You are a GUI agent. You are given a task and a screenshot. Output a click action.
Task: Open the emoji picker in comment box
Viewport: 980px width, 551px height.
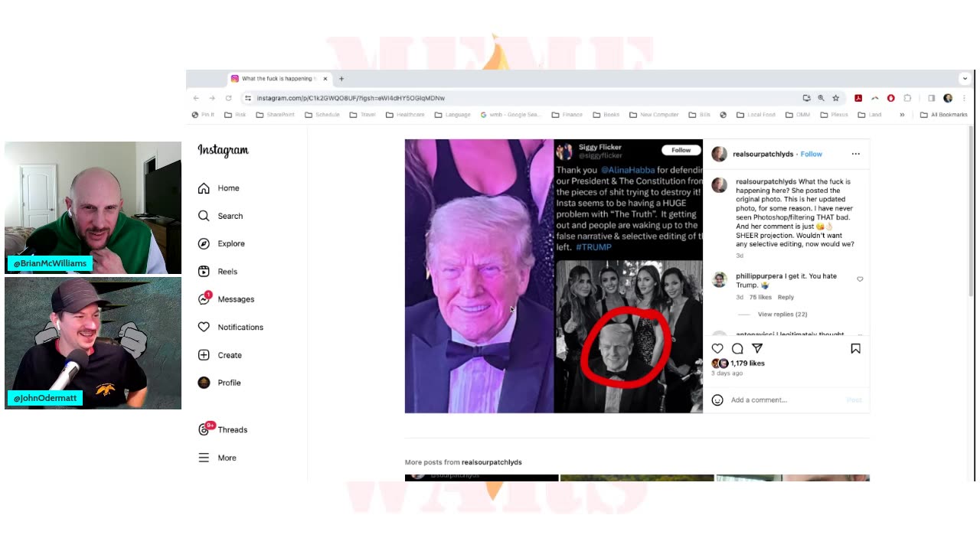tap(717, 399)
